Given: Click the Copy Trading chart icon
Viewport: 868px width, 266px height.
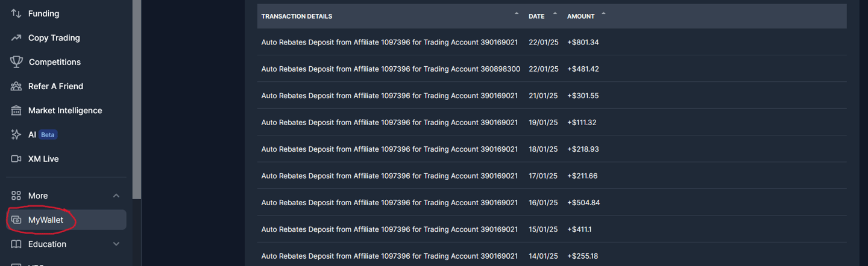Looking at the screenshot, I should (x=16, y=38).
